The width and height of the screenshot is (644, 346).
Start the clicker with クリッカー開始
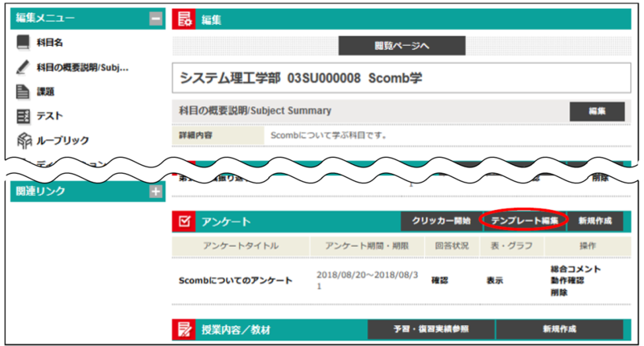click(x=436, y=220)
